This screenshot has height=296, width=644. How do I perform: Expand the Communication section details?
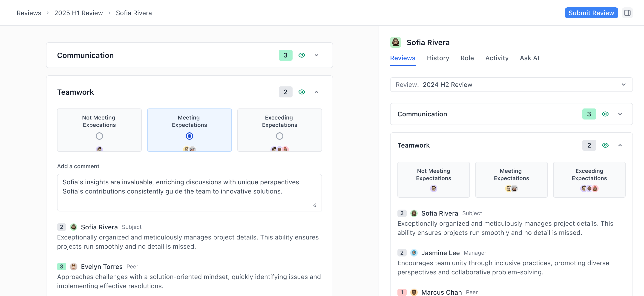click(316, 55)
